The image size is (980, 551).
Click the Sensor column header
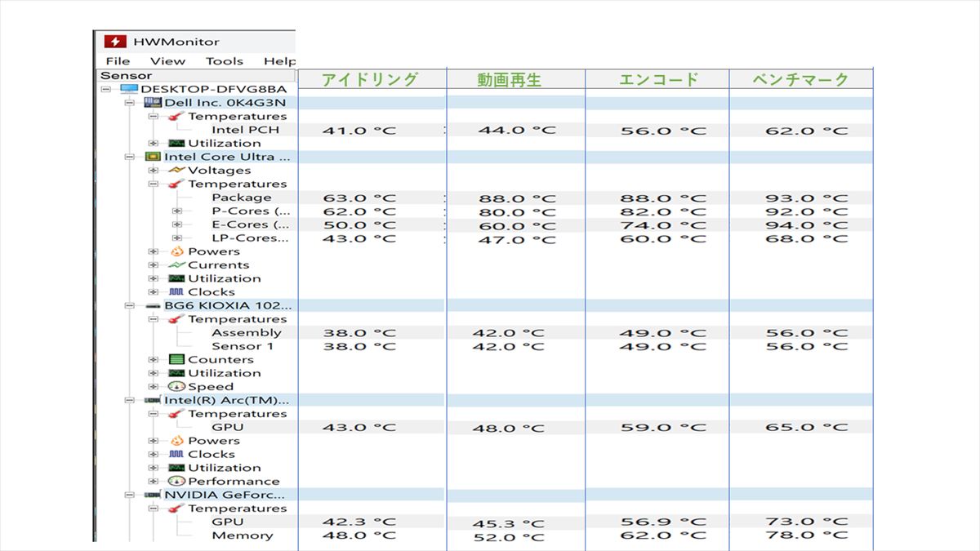pos(196,76)
